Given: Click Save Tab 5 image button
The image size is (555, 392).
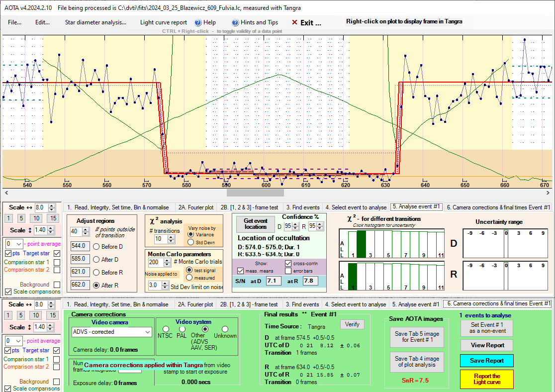Looking at the screenshot, I should (x=417, y=337).
